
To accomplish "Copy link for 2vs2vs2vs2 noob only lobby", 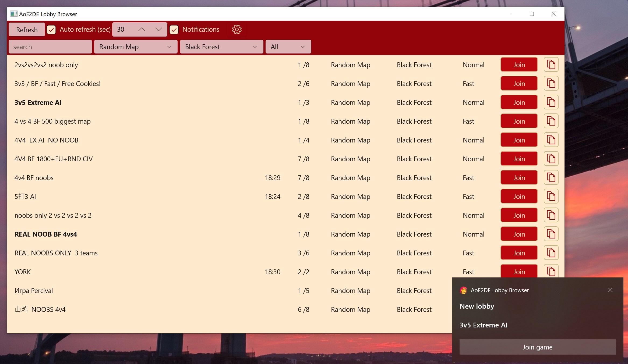I will pyautogui.click(x=551, y=65).
